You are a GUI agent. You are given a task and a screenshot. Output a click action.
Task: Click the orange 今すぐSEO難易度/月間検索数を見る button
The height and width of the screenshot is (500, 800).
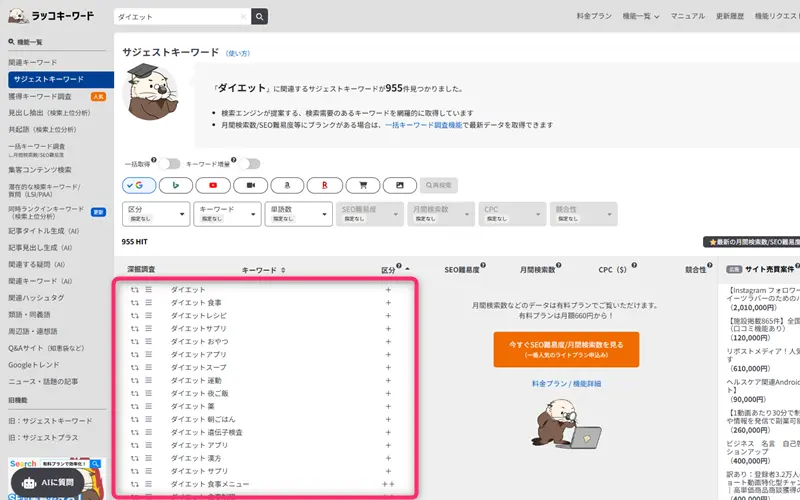tap(565, 349)
